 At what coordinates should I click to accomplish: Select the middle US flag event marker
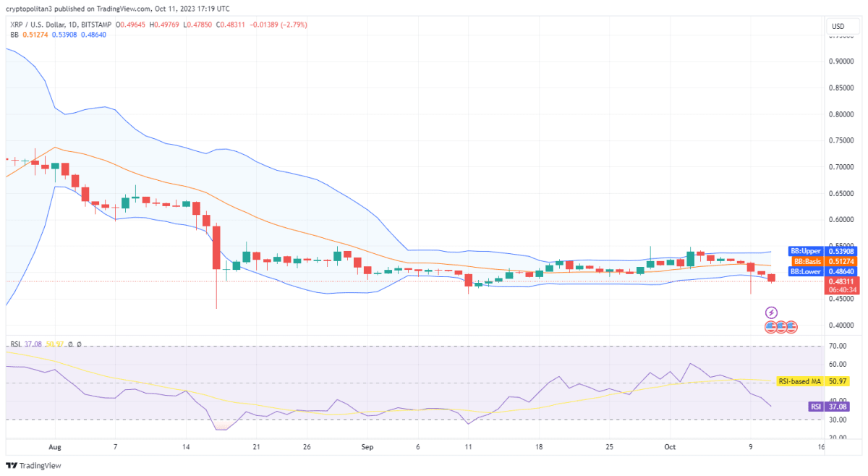click(x=781, y=327)
